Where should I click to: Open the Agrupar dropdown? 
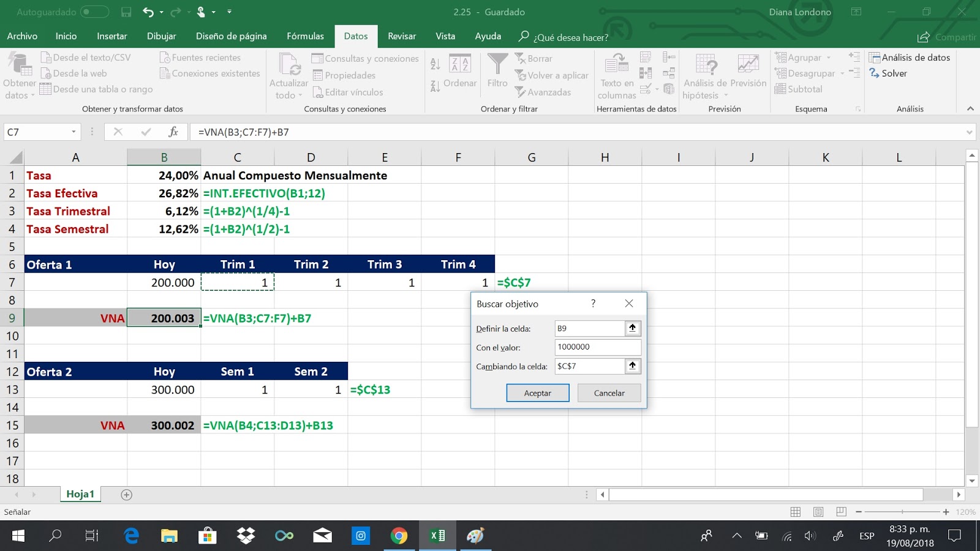[828, 57]
